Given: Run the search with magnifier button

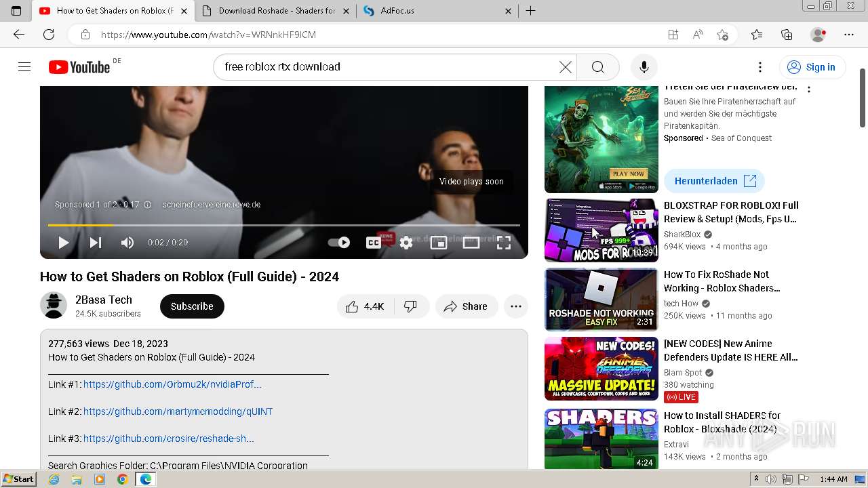Looking at the screenshot, I should point(597,66).
